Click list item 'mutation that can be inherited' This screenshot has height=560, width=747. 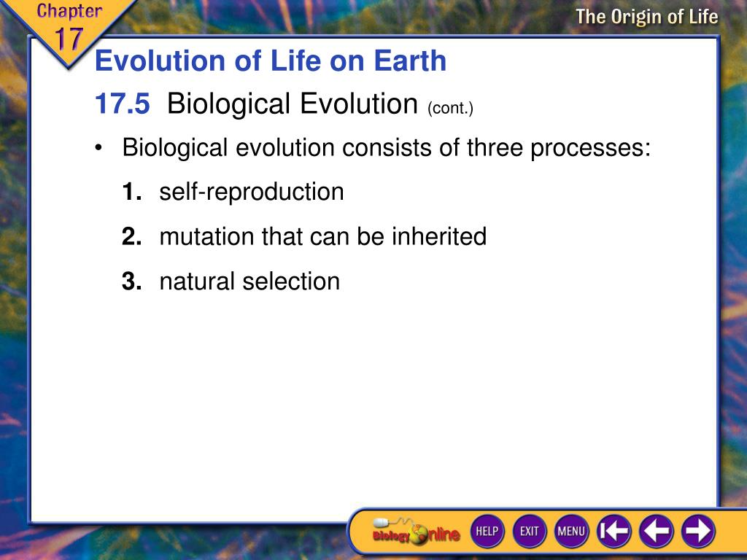pos(323,236)
